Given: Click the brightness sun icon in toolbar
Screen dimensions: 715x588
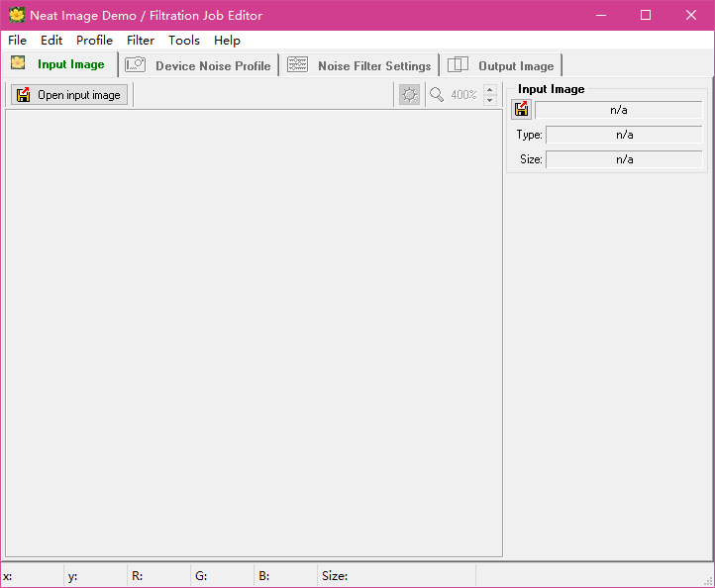Looking at the screenshot, I should pyautogui.click(x=409, y=95).
